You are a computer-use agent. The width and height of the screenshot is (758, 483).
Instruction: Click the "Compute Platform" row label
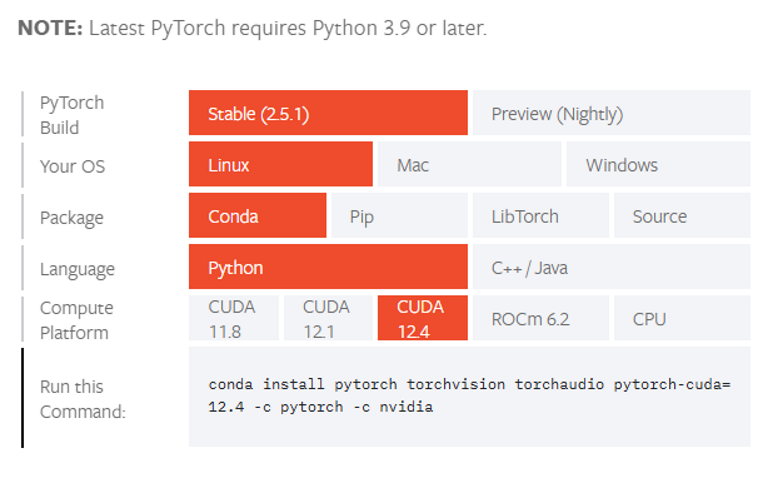(x=77, y=320)
